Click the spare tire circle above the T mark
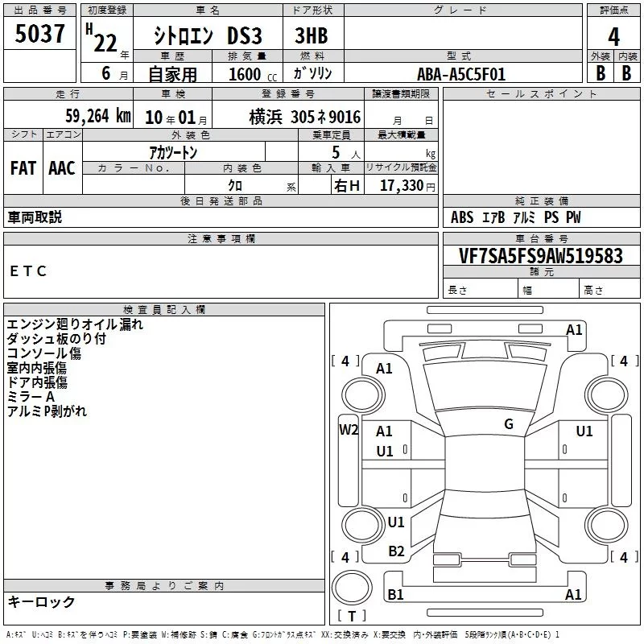The image size is (644, 644). pyautogui.click(x=352, y=587)
